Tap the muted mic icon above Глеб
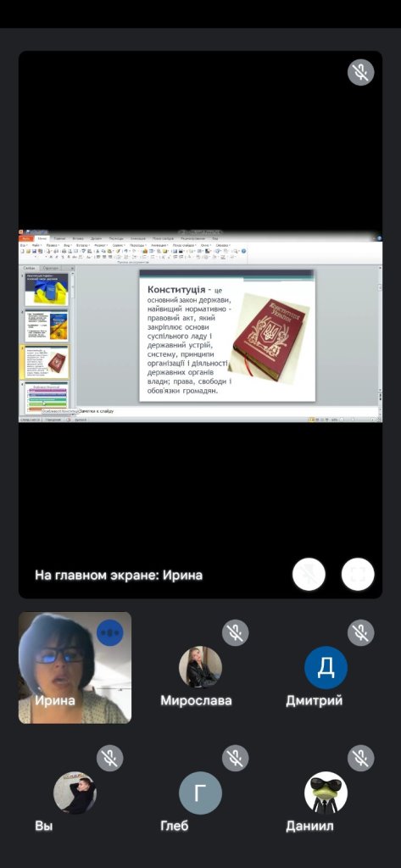The height and width of the screenshot is (868, 401). coord(236,759)
